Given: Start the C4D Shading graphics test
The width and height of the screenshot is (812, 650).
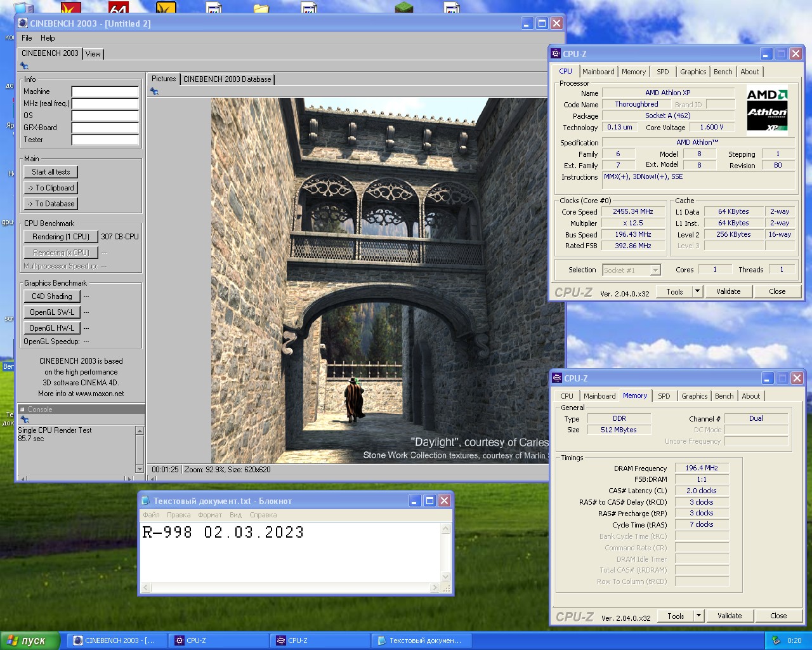Looking at the screenshot, I should 52,296.
